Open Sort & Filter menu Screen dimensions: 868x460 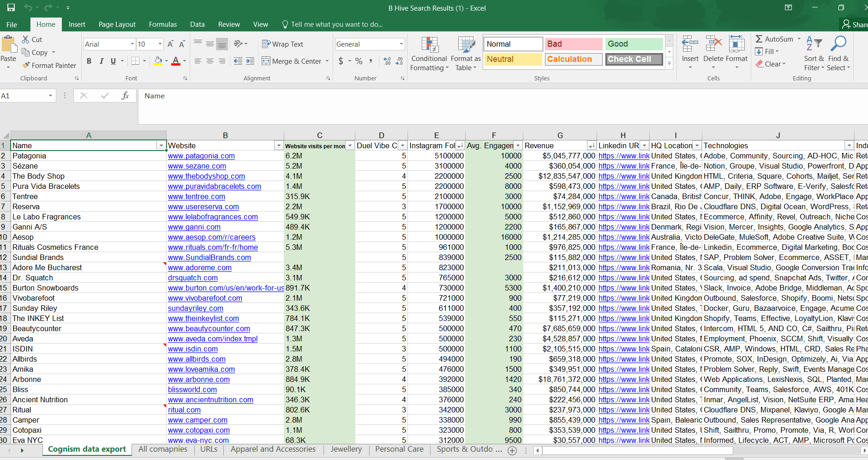tap(814, 54)
